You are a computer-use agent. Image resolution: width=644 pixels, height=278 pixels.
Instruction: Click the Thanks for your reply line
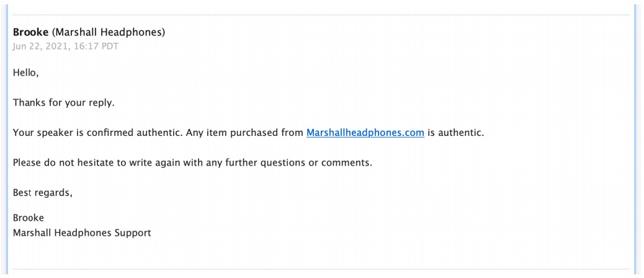(x=63, y=102)
